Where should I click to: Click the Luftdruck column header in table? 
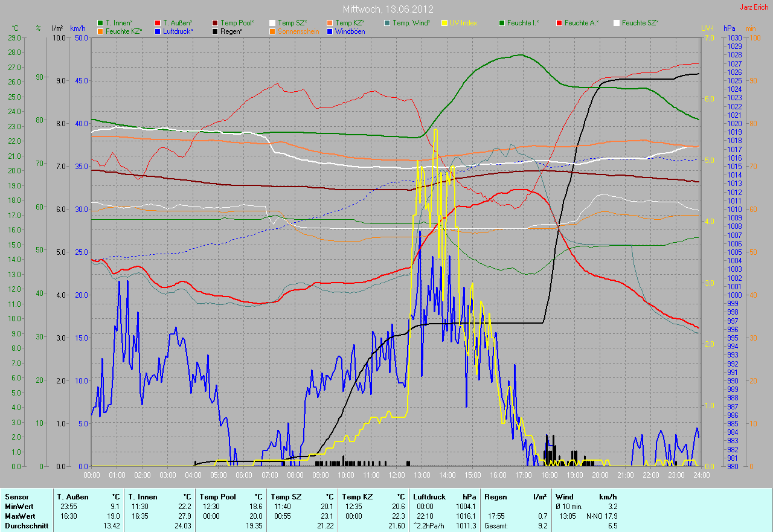(x=428, y=497)
